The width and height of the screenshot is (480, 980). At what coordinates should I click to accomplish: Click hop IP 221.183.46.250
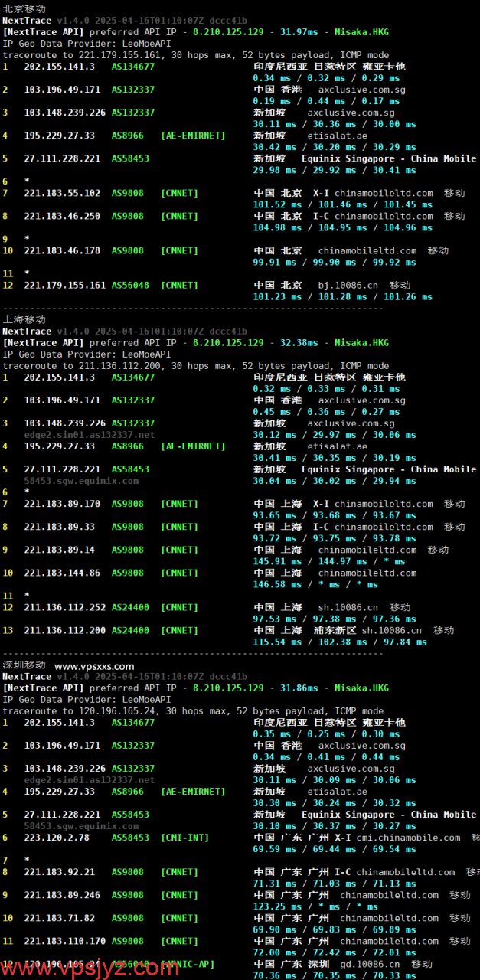(62, 216)
